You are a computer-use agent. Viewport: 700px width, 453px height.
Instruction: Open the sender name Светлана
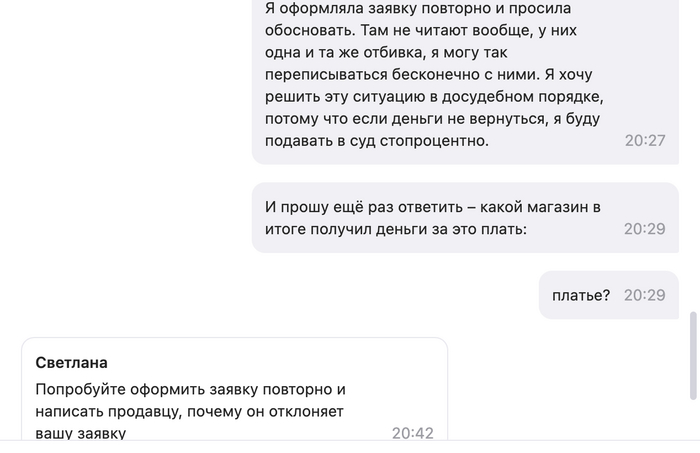[72, 362]
